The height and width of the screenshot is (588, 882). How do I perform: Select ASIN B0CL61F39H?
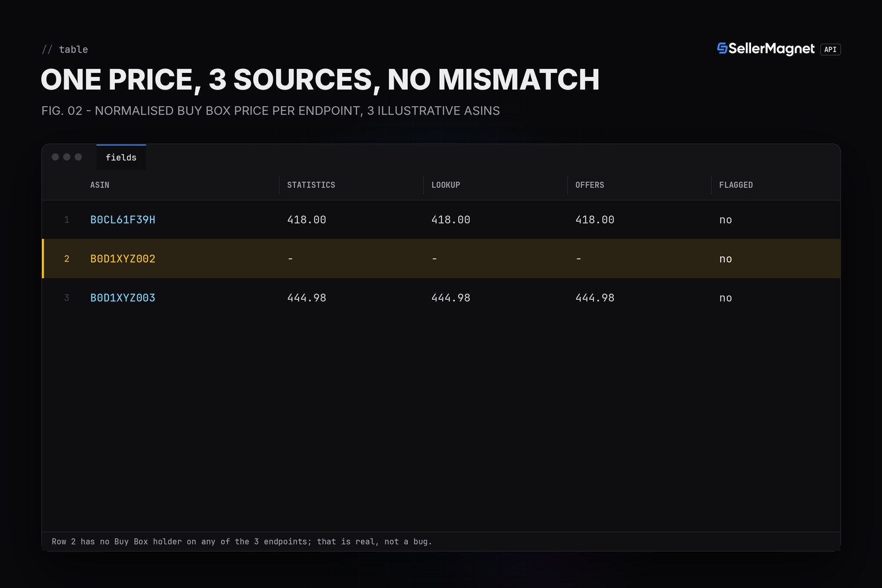[x=123, y=220]
